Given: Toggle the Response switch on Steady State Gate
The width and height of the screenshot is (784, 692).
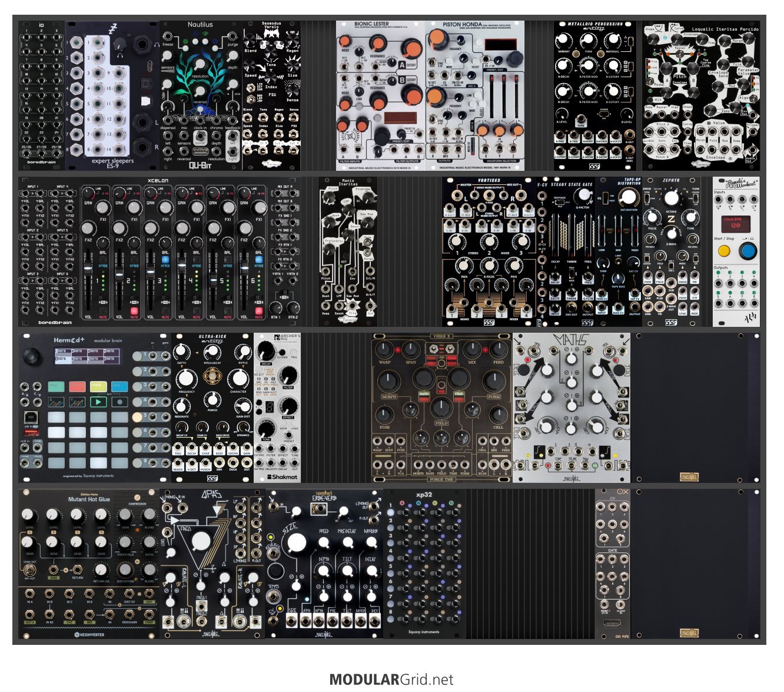Looking at the screenshot, I should click(x=559, y=203).
